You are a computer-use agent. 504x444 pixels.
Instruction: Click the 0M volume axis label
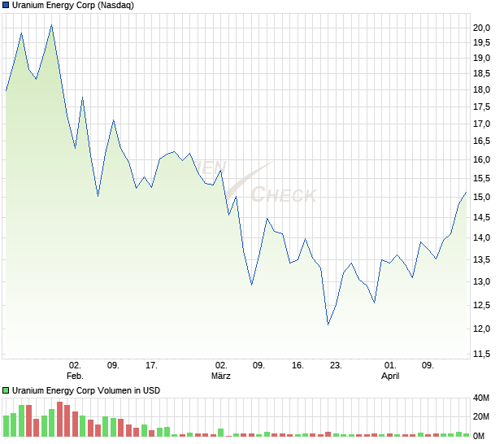tap(479, 436)
